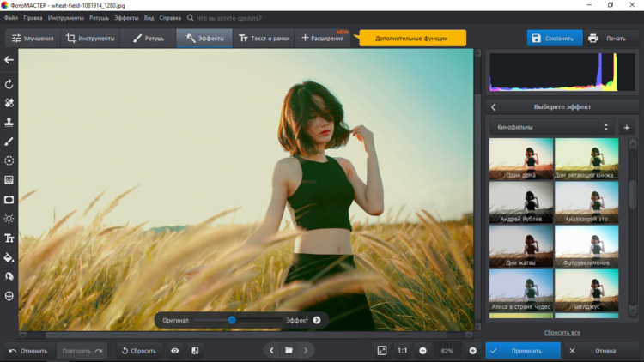644x362 pixels.
Task: Click the rotate icon in left sidebar
Action: click(x=9, y=84)
